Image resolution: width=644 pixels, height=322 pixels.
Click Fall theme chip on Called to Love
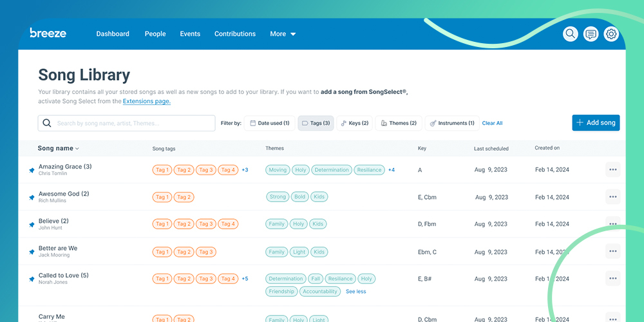click(x=316, y=278)
